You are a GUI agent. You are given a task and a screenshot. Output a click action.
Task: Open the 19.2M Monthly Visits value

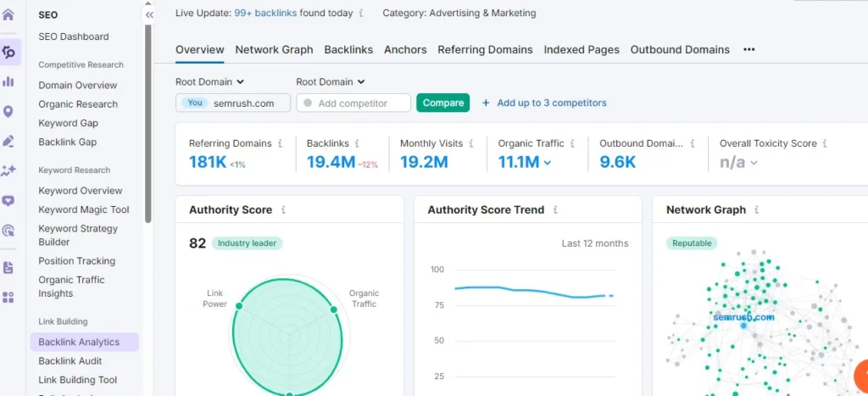pos(424,162)
